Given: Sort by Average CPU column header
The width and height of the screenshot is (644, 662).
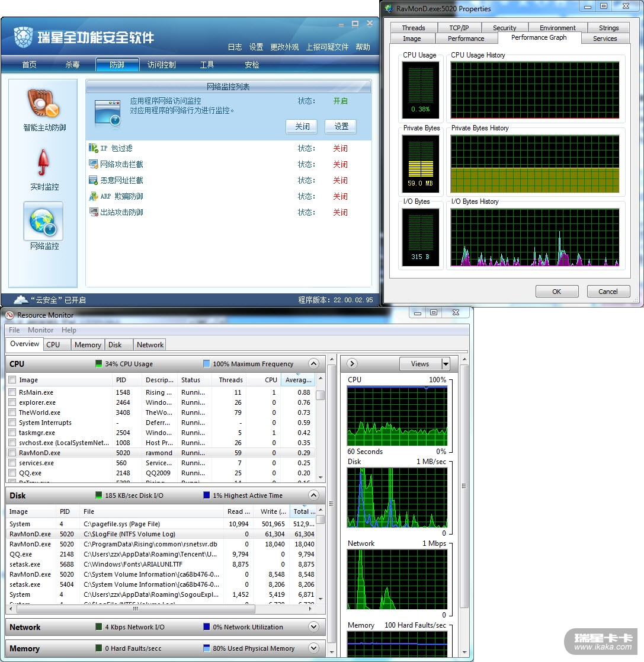Looking at the screenshot, I should point(298,379).
